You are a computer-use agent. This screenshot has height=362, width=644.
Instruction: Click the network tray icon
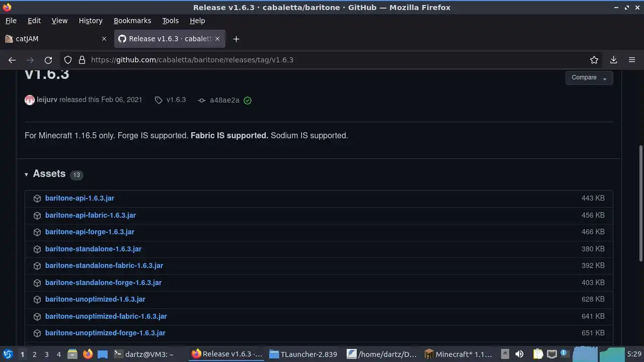pos(552,354)
